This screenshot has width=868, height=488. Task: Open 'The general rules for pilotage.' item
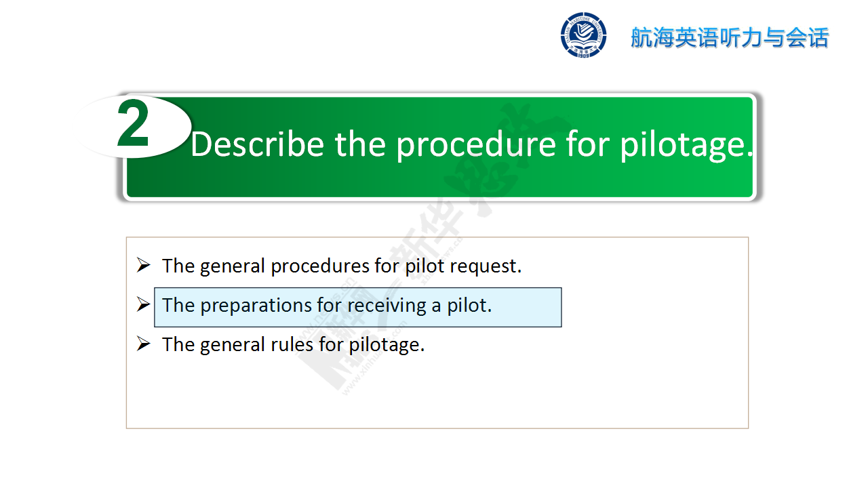[293, 344]
